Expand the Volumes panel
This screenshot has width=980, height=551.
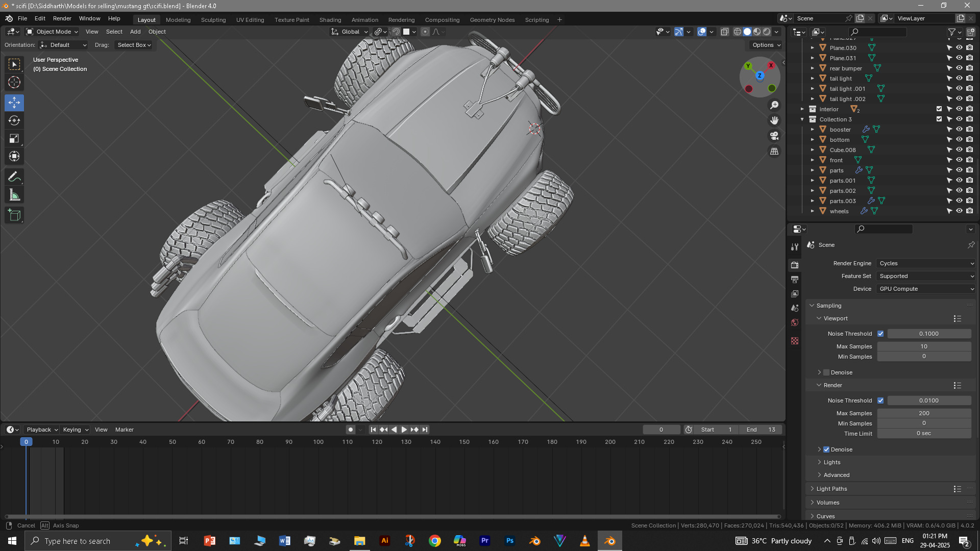(828, 503)
